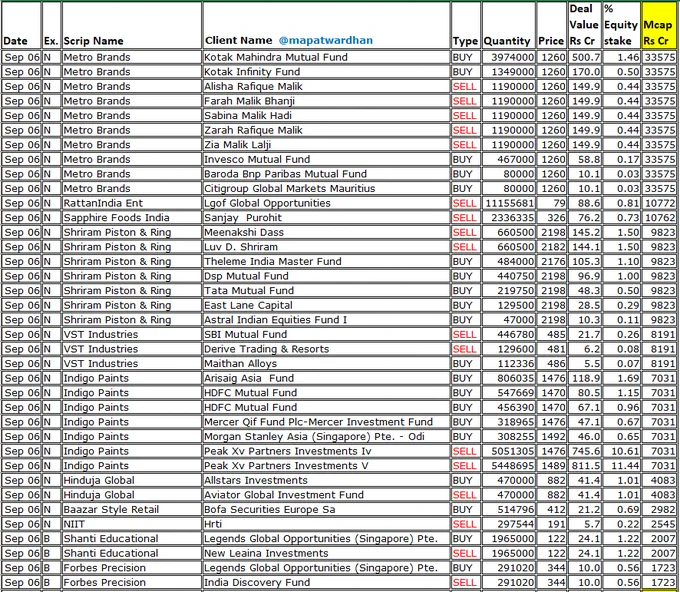This screenshot has height=592, width=680.
Task: Click the '% Equity stake' header
Action: point(621,25)
